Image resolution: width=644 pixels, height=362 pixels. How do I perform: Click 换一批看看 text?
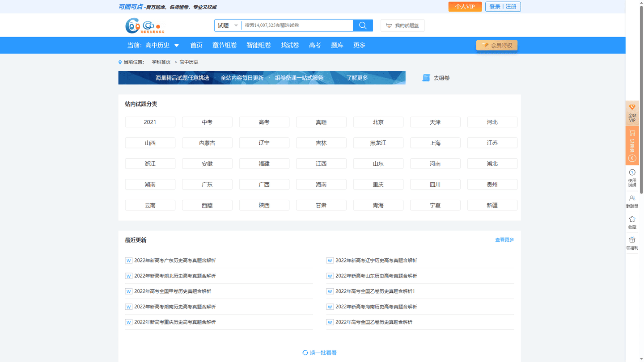(323, 353)
